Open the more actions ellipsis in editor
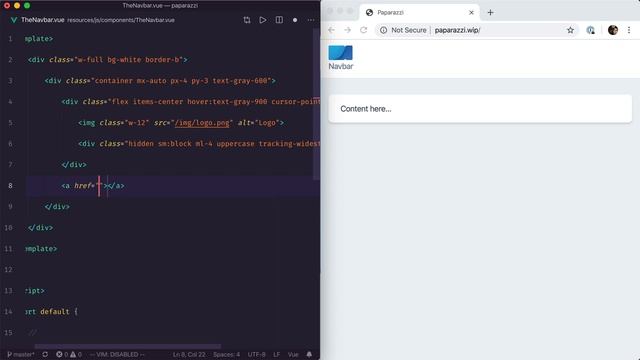 pos(311,20)
